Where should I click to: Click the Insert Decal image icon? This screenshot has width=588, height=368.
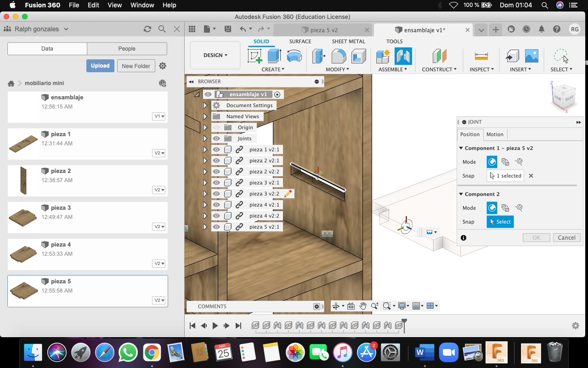click(x=531, y=56)
